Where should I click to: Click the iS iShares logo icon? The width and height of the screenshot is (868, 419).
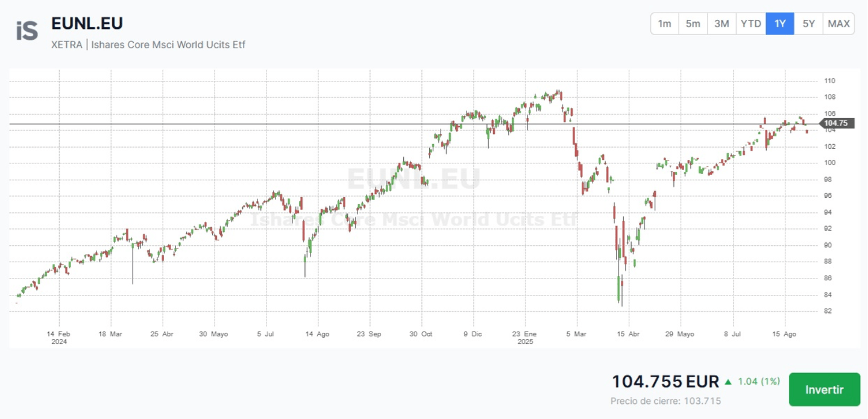[27, 30]
